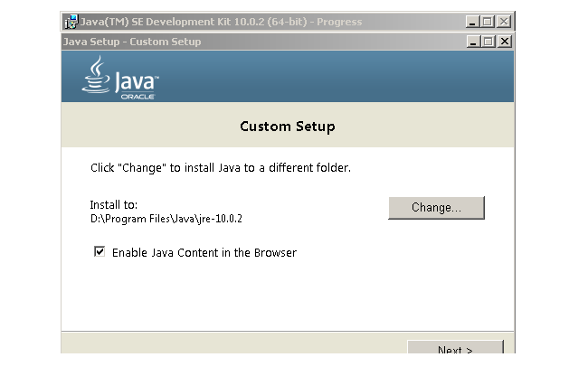The image size is (588, 376).
Task: Open the Change... folder dialog
Action: pyautogui.click(x=437, y=208)
